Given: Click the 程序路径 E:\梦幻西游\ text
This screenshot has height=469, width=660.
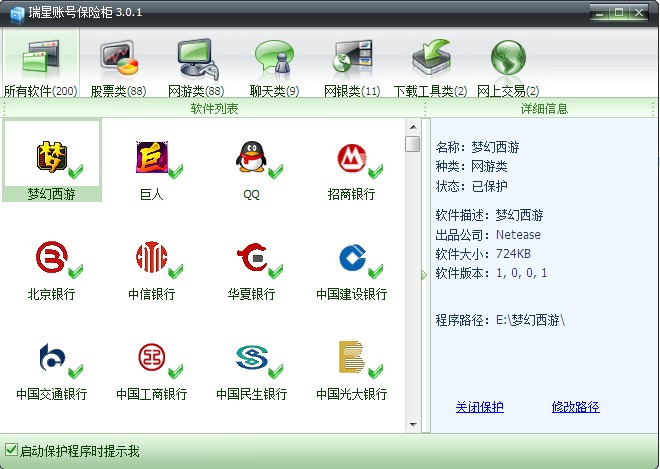Looking at the screenshot, I should pos(500,320).
